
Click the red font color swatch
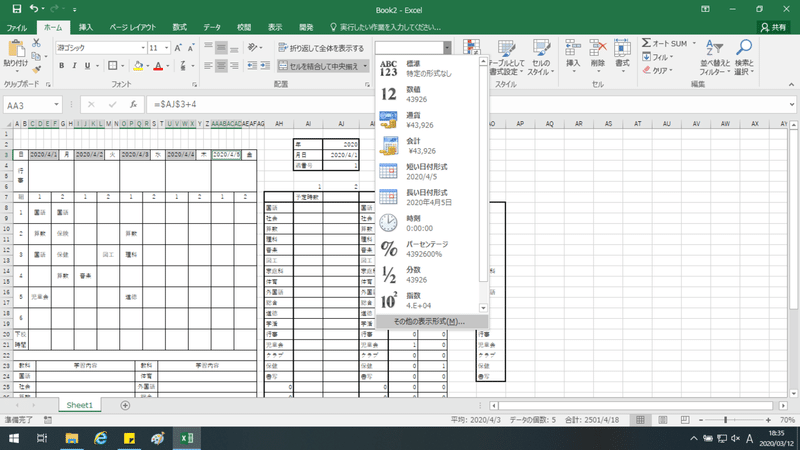click(158, 66)
